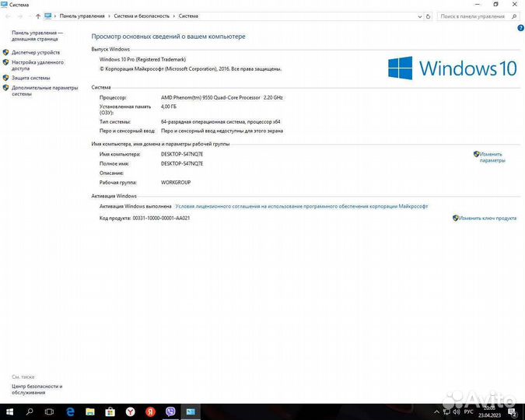This screenshot has height=420, width=525.
Task: Open the Microsoft license terms link
Action: (x=301, y=207)
